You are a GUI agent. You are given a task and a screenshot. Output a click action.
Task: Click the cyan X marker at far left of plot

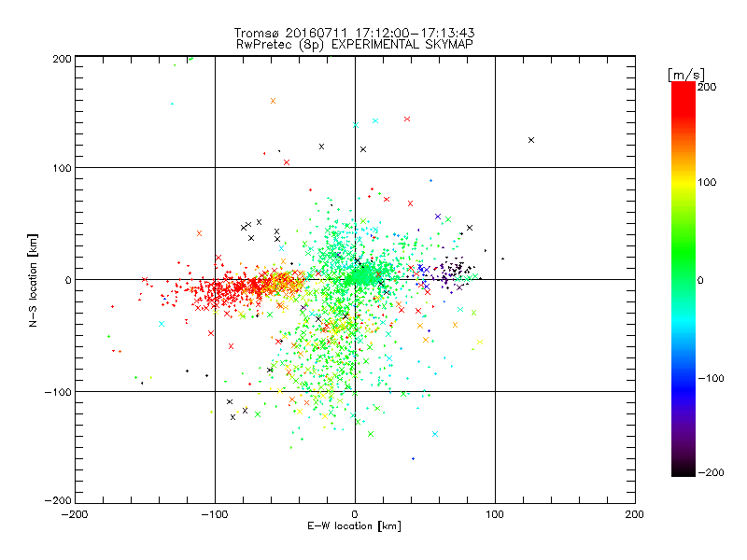coord(162,324)
